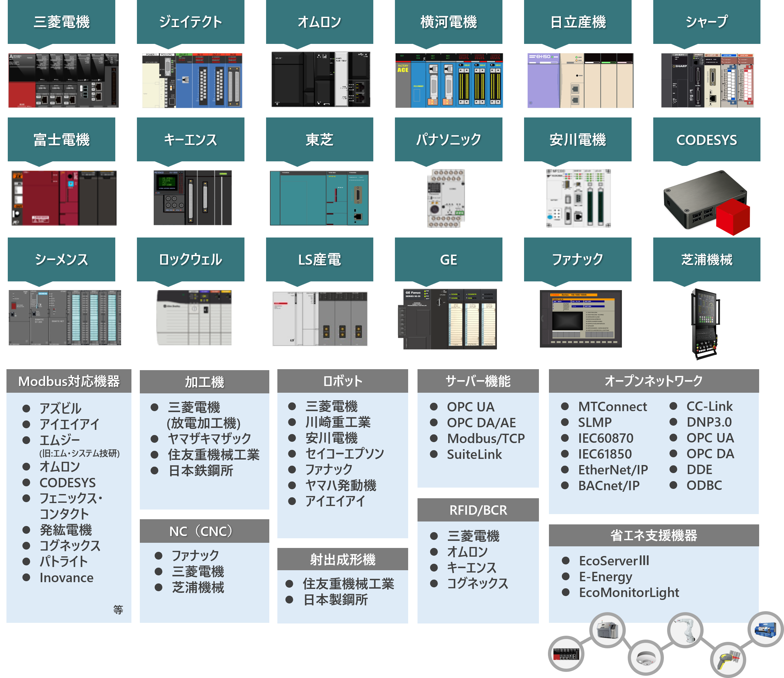
Task: Click the 芝浦機械 controller image
Action: point(705,324)
